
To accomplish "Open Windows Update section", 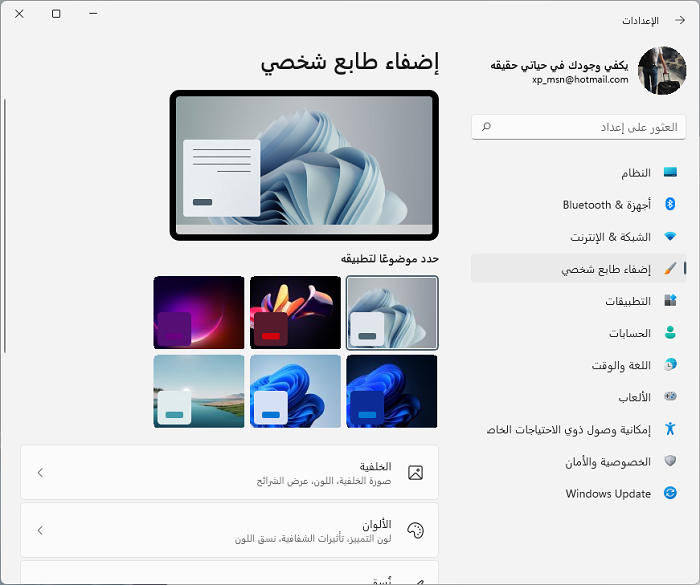I will point(579,493).
